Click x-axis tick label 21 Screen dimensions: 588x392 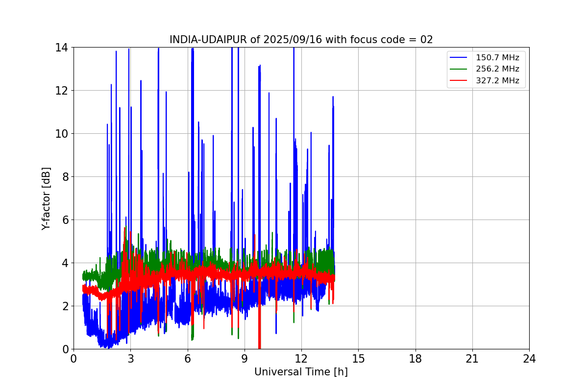[x=472, y=359]
